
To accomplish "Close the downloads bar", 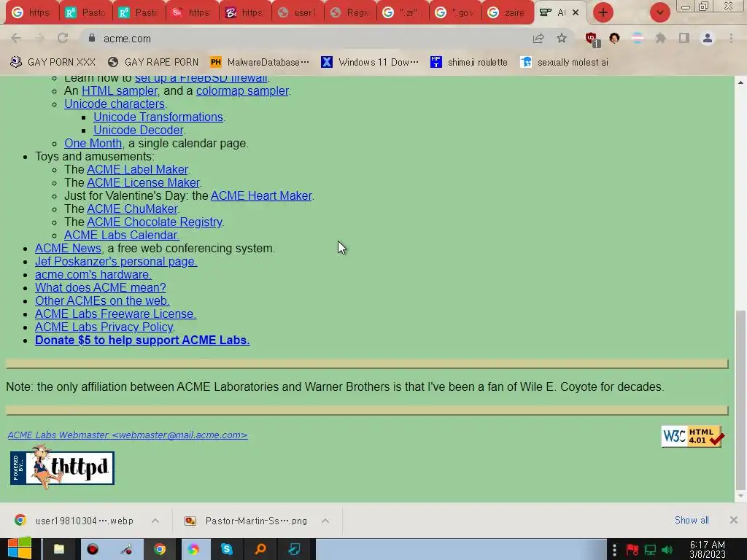I will [734, 520].
